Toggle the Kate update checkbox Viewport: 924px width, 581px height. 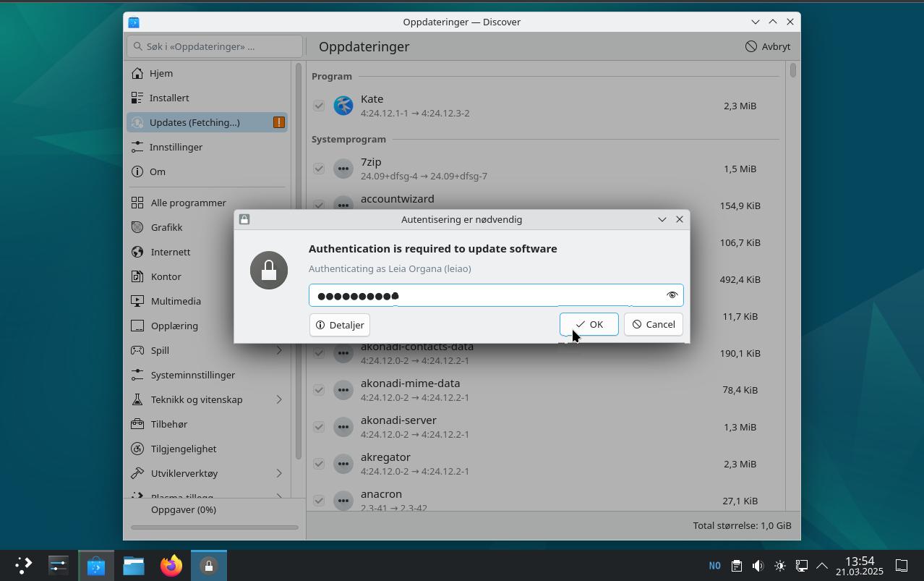(318, 106)
